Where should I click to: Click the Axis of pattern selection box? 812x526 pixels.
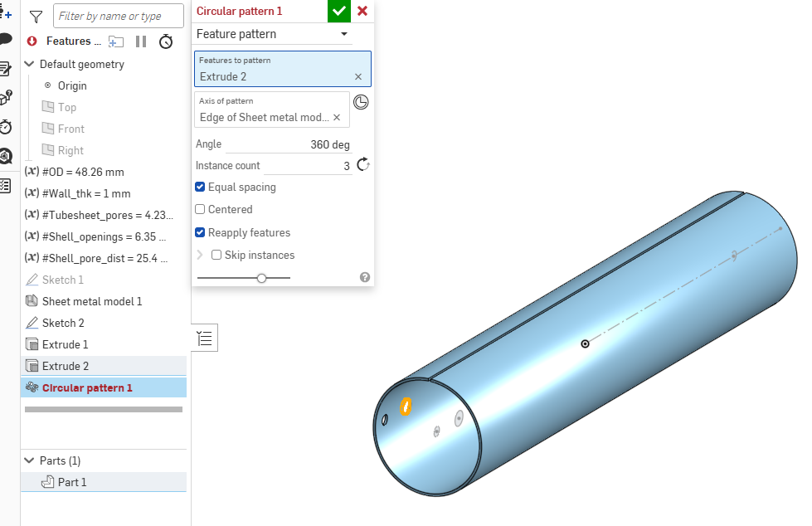pos(272,110)
